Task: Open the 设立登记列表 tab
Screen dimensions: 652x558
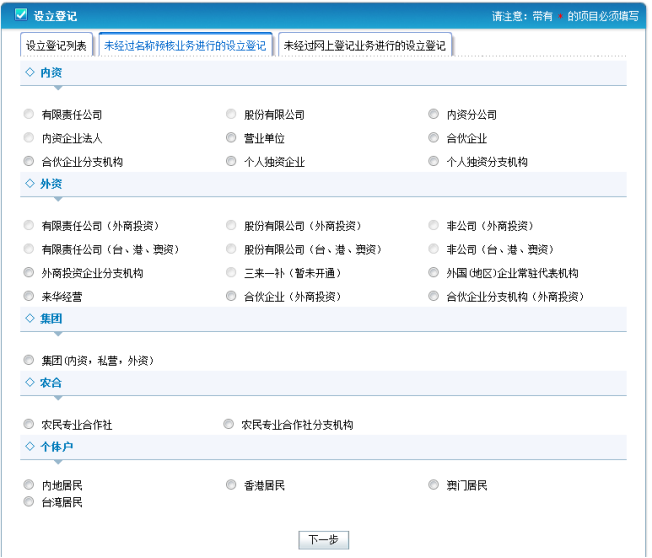Action: (56, 45)
